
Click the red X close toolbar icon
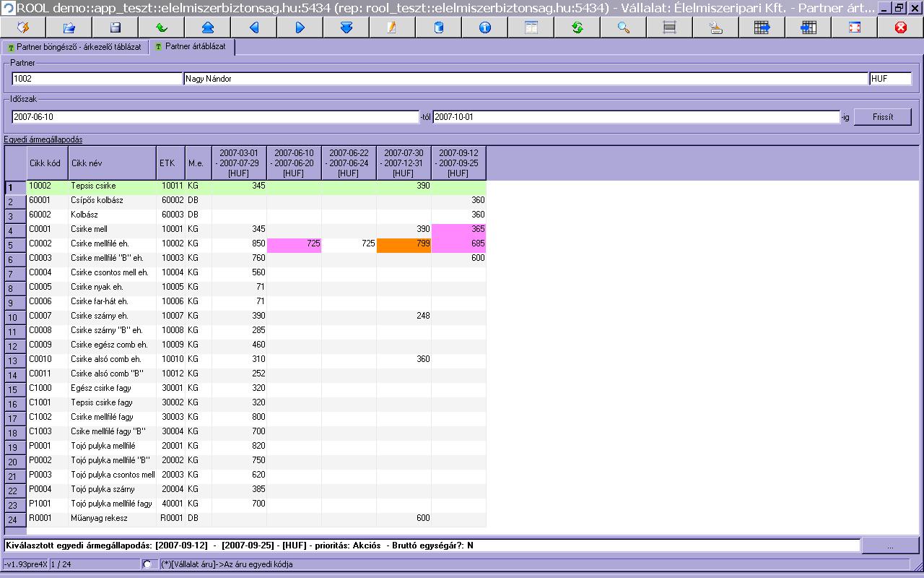[901, 27]
